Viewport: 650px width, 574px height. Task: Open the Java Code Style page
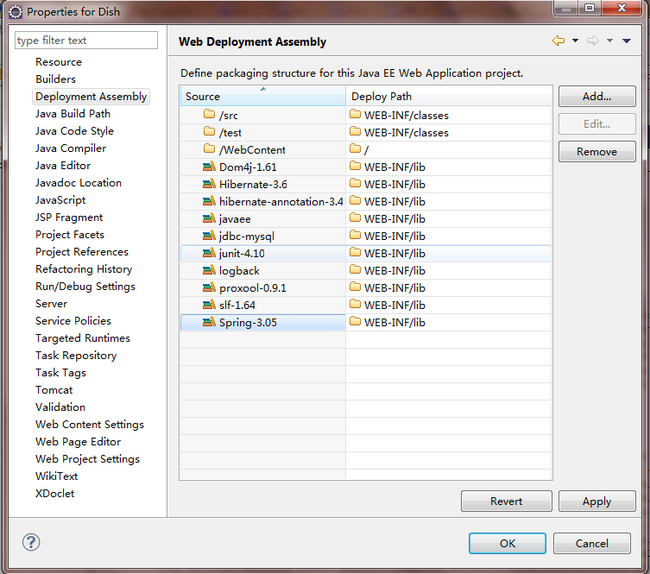75,131
